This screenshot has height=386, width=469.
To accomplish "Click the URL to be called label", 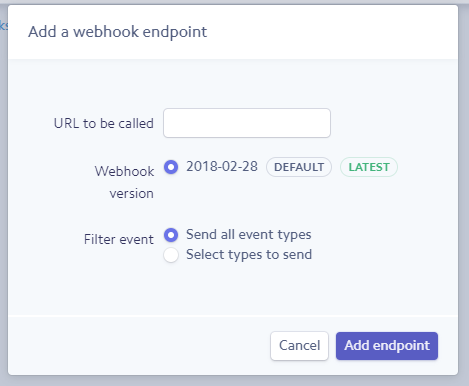I will pyautogui.click(x=104, y=123).
